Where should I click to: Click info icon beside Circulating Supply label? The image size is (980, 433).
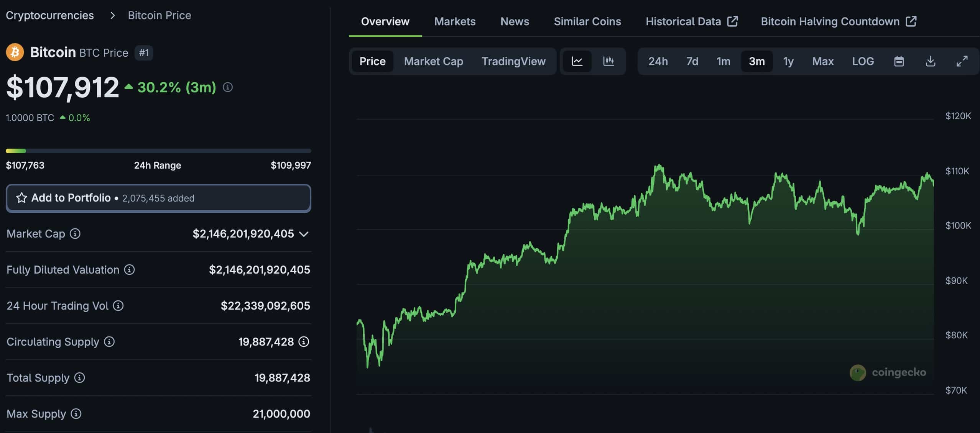point(109,342)
